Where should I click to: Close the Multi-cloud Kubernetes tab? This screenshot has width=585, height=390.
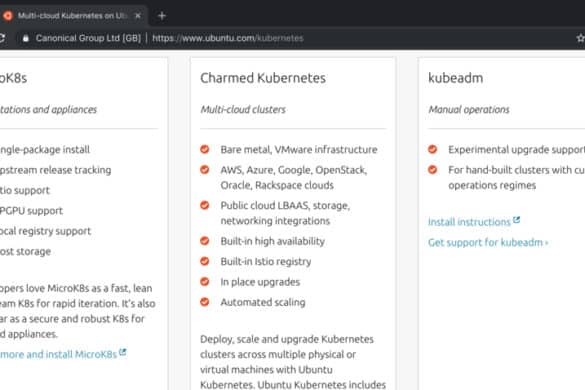tap(138, 16)
